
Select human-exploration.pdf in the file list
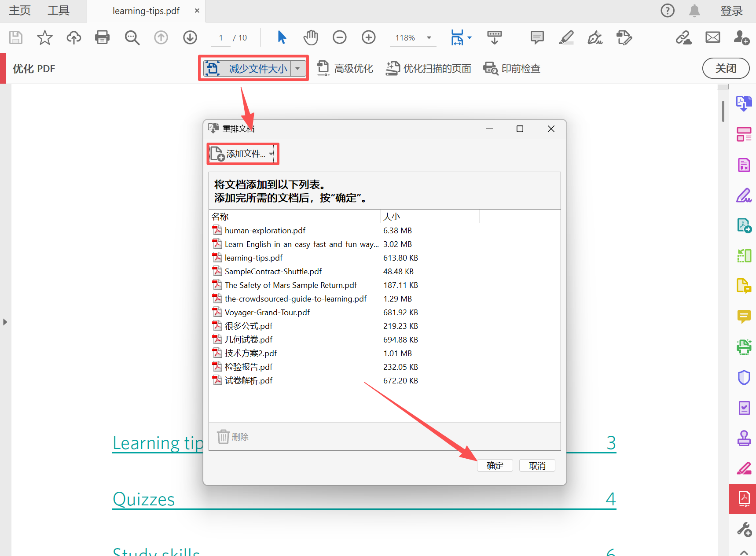click(265, 230)
